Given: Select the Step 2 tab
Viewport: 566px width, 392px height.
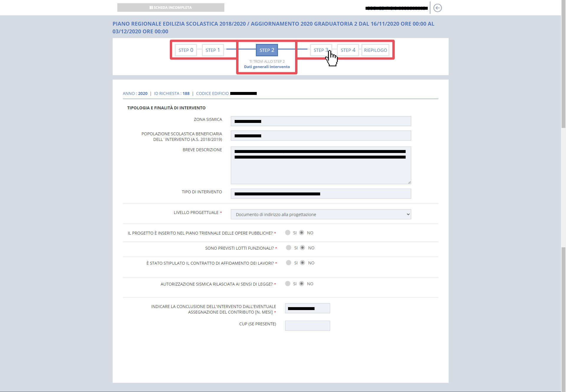Looking at the screenshot, I should pyautogui.click(x=267, y=50).
